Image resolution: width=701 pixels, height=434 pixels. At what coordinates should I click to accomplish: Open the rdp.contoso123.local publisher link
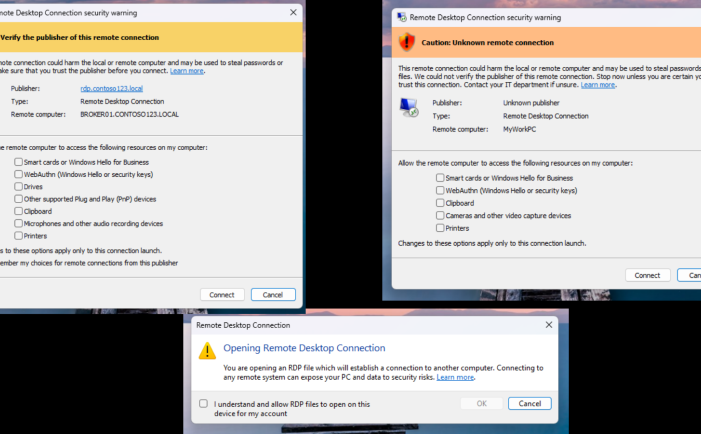[111, 88]
